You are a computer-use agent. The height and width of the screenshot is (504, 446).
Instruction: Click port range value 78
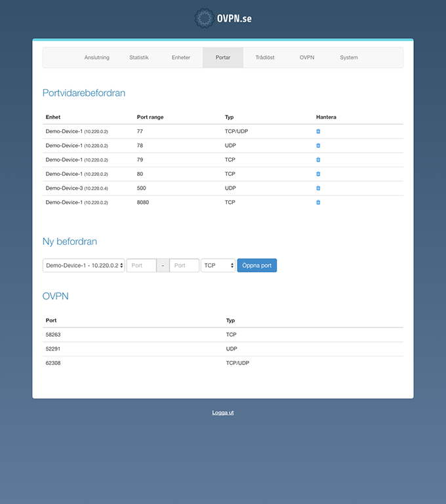140,146
